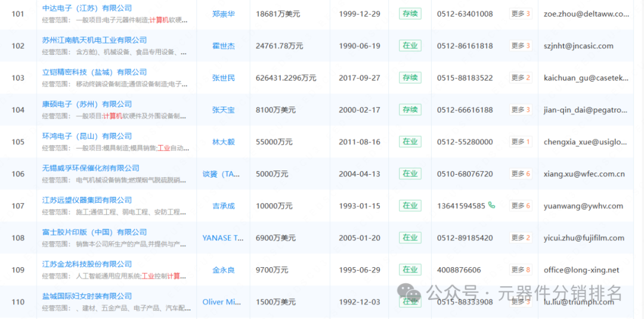This screenshot has width=644, height=319.
Task: Select founding date 1993-01-15
Action: pyautogui.click(x=360, y=206)
